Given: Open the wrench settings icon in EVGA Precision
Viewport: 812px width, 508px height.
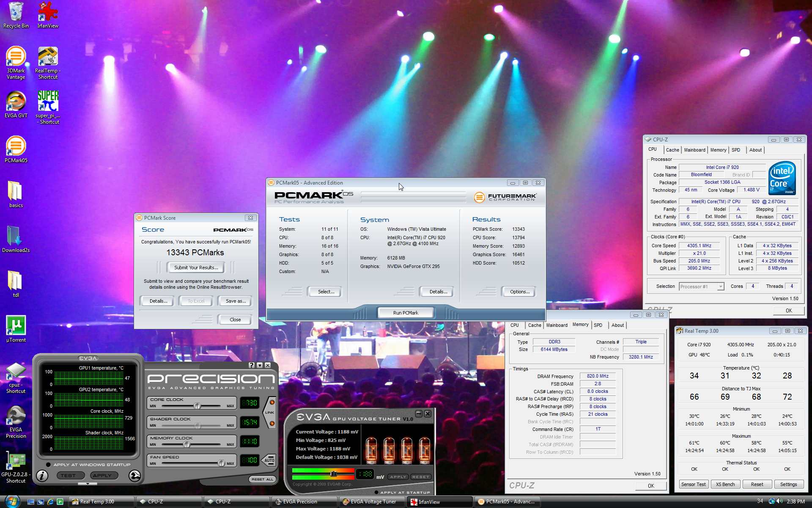Looking at the screenshot, I should coord(134,476).
